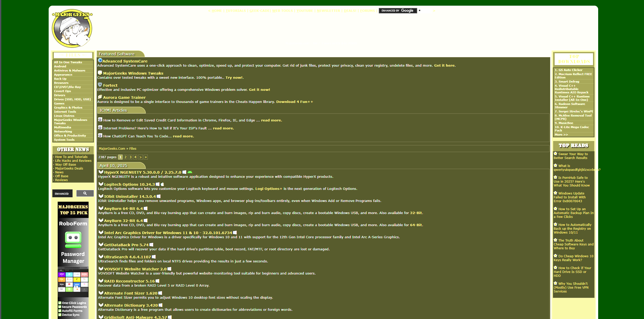The width and height of the screenshot is (644, 319).
Task: Open WEB TOOLS in the top navigation
Action: [x=282, y=11]
